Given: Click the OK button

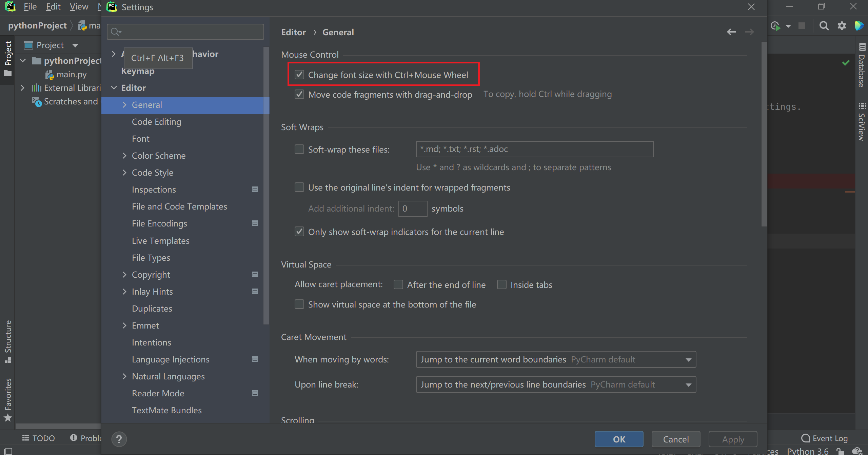Looking at the screenshot, I should click(619, 439).
